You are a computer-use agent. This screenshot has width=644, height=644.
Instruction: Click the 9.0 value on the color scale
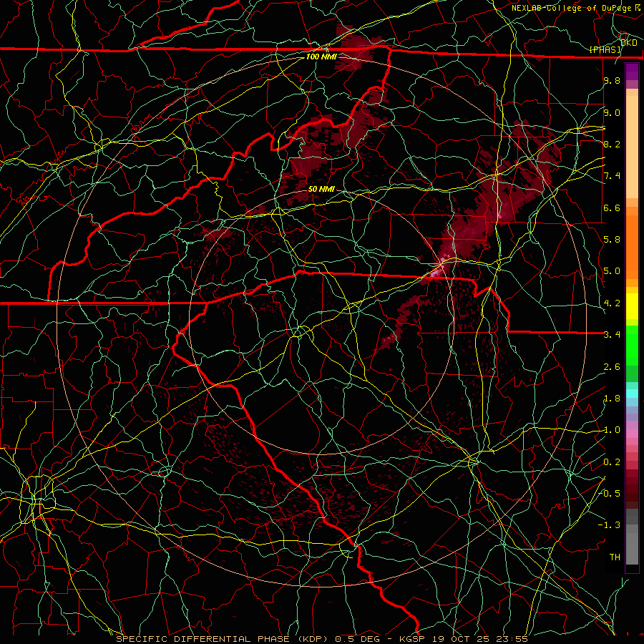[x=612, y=112]
